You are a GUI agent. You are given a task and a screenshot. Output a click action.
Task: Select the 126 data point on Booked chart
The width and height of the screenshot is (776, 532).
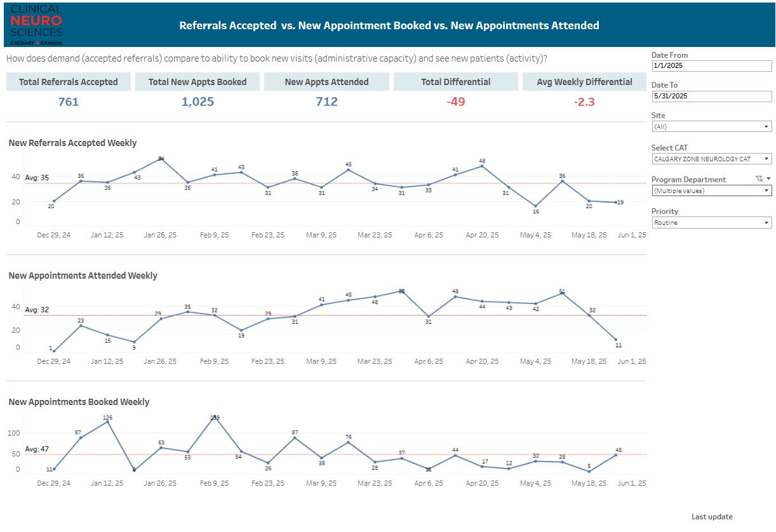(x=107, y=421)
